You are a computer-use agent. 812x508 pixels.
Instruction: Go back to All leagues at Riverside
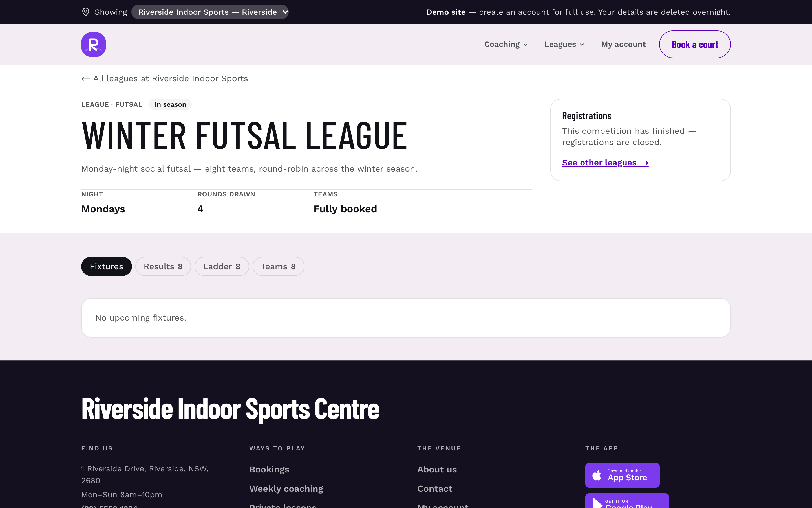[x=165, y=79]
